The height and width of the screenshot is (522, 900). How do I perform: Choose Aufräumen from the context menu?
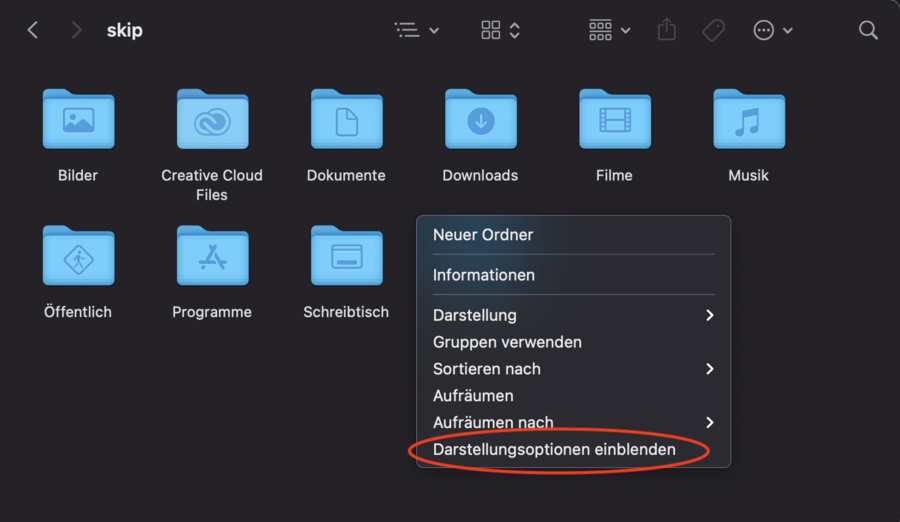573,396
